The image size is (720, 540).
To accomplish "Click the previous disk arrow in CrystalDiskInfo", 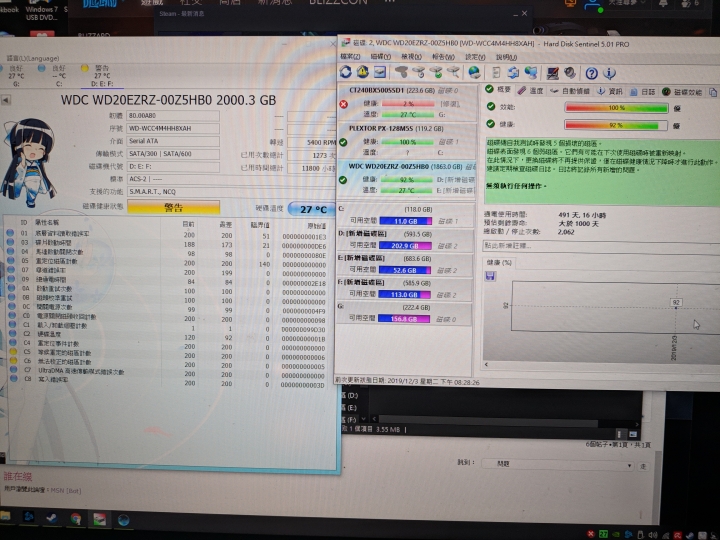I will coord(6,100).
